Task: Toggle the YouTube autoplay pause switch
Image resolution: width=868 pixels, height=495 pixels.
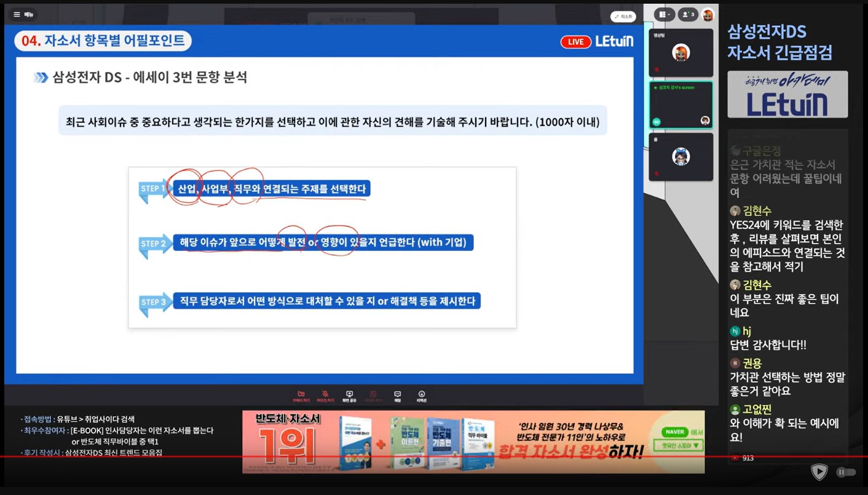Action: (x=846, y=472)
